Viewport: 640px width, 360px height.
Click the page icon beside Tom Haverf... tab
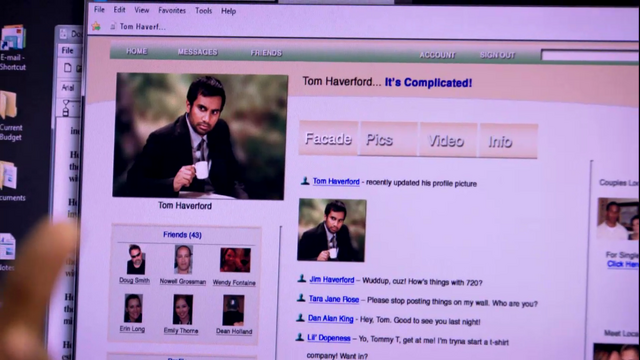point(113,27)
